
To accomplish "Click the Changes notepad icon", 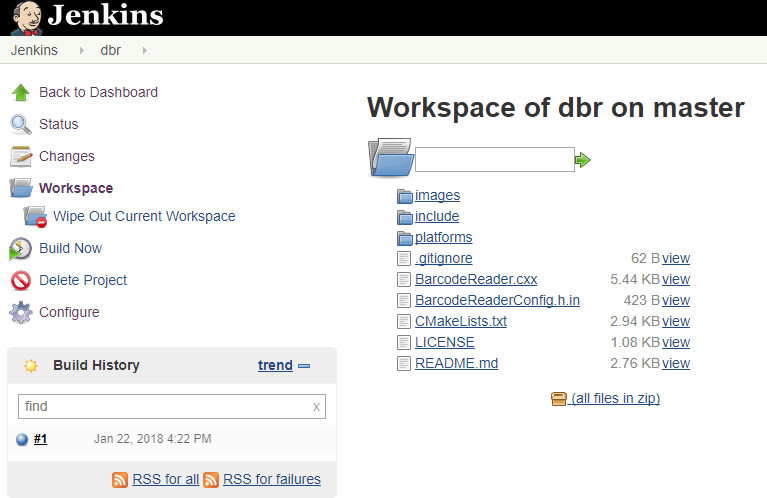I will click(x=21, y=157).
